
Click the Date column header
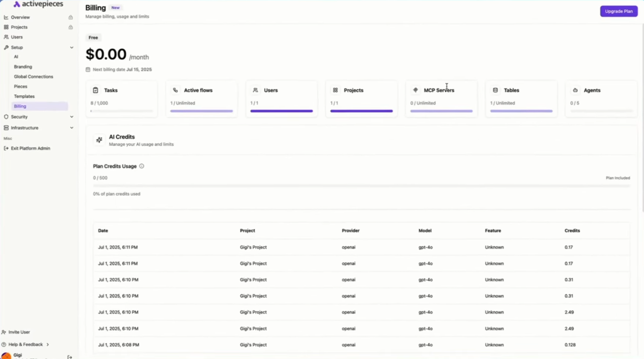pyautogui.click(x=103, y=231)
